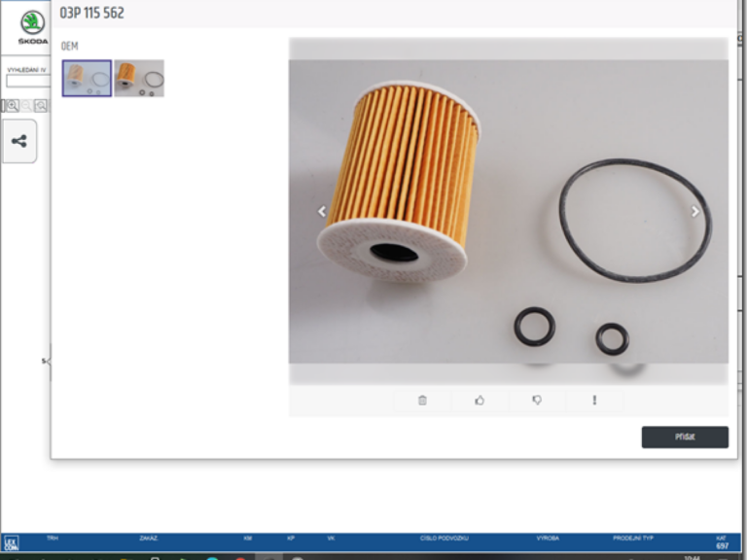This screenshot has width=747, height=560.
Task: Click the rightmost magnifier icon in sidebar
Action: pyautogui.click(x=41, y=105)
